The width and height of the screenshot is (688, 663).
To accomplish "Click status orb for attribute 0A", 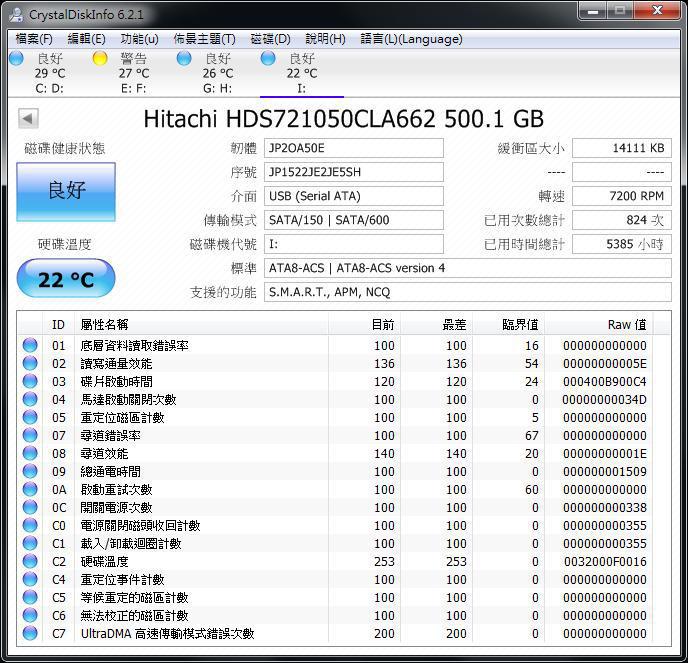I will (30, 489).
